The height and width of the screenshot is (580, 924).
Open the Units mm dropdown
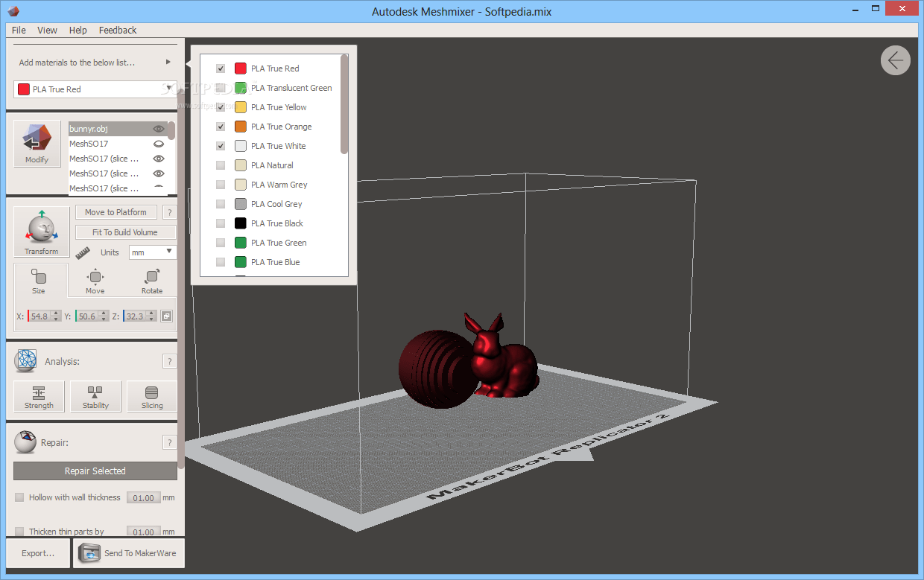152,252
